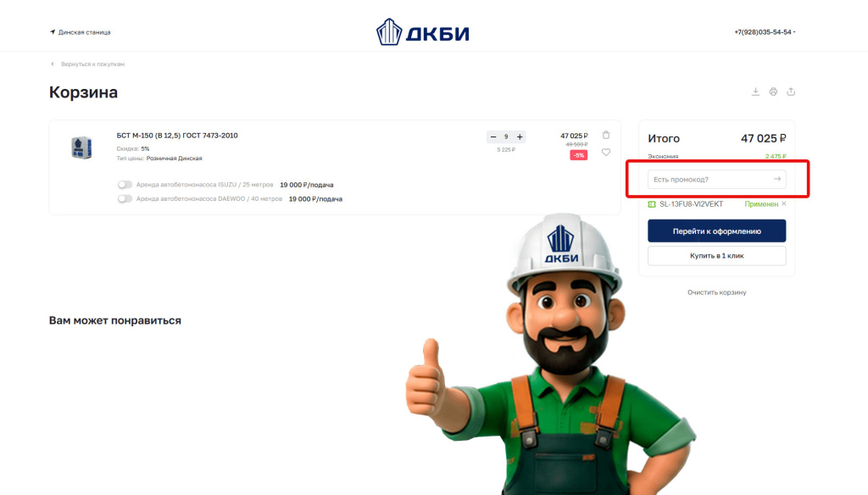Click Перейти к оформлению button
Viewport: 868px width, 495px height.
point(717,231)
